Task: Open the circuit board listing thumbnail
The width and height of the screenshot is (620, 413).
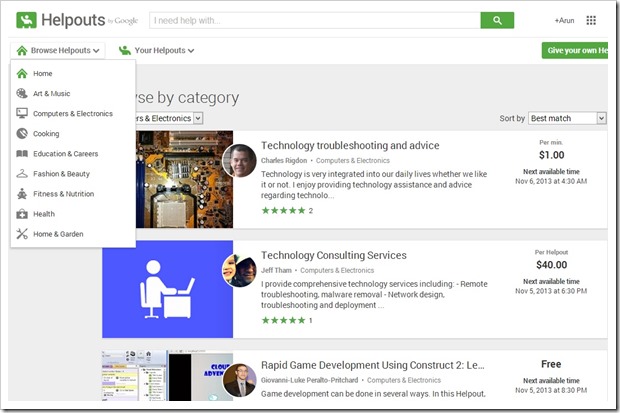Action: coord(167,180)
